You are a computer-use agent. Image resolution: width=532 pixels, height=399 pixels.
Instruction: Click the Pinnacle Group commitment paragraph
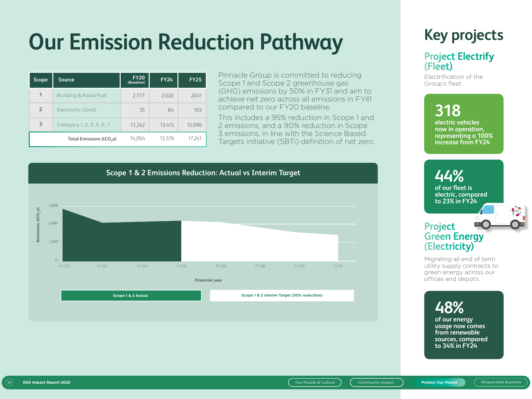pyautogui.click(x=295, y=91)
